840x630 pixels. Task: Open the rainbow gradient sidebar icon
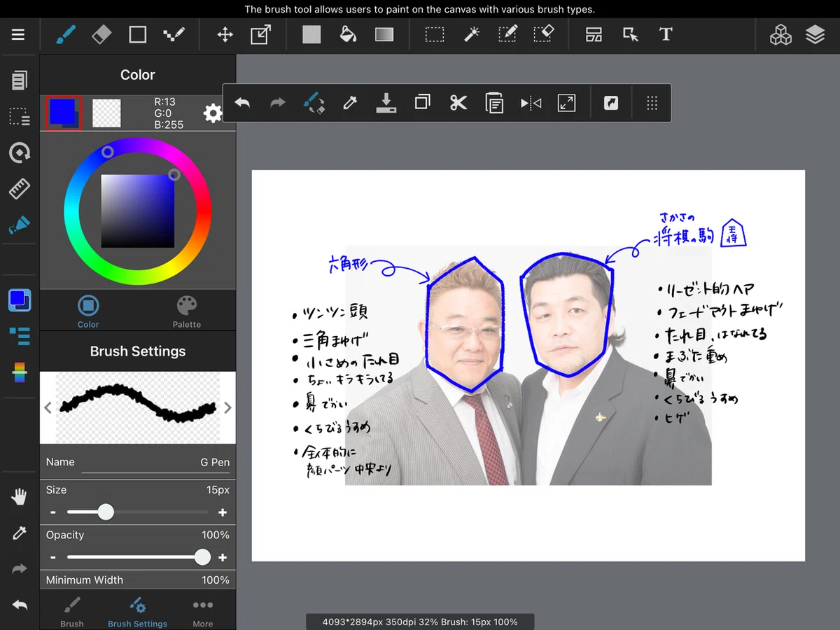(20, 372)
